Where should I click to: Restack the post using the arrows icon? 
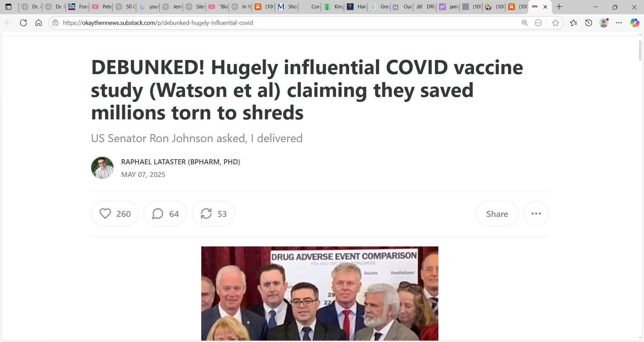click(x=213, y=214)
